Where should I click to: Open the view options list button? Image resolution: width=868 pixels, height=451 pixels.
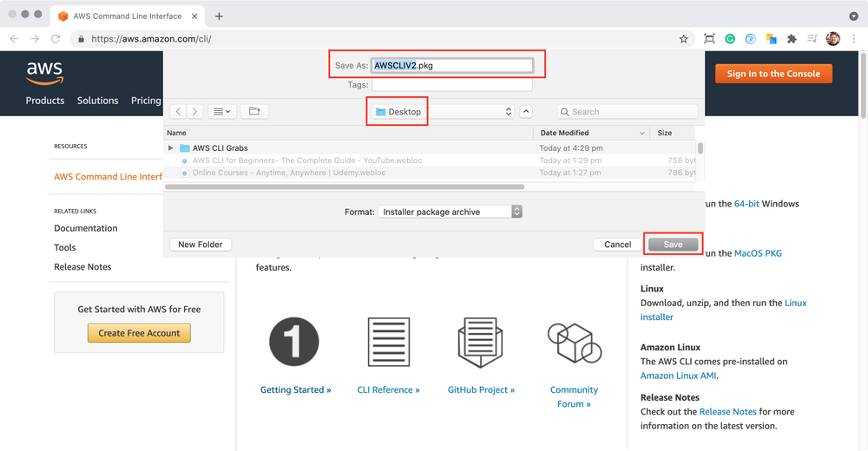tap(222, 111)
